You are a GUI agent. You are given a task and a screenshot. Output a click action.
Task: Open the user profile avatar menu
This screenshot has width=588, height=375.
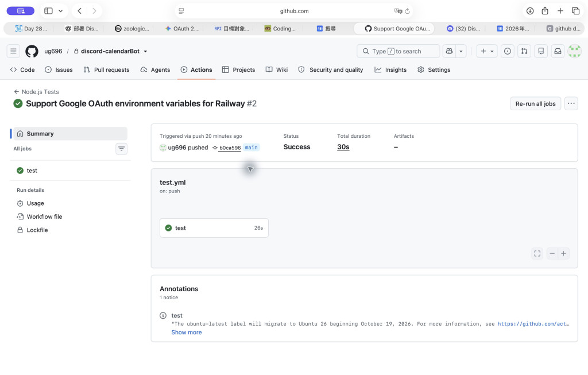tap(574, 51)
